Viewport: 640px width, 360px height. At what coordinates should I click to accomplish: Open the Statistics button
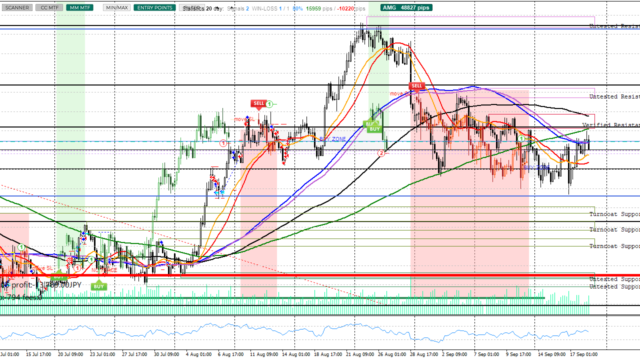tap(192, 8)
